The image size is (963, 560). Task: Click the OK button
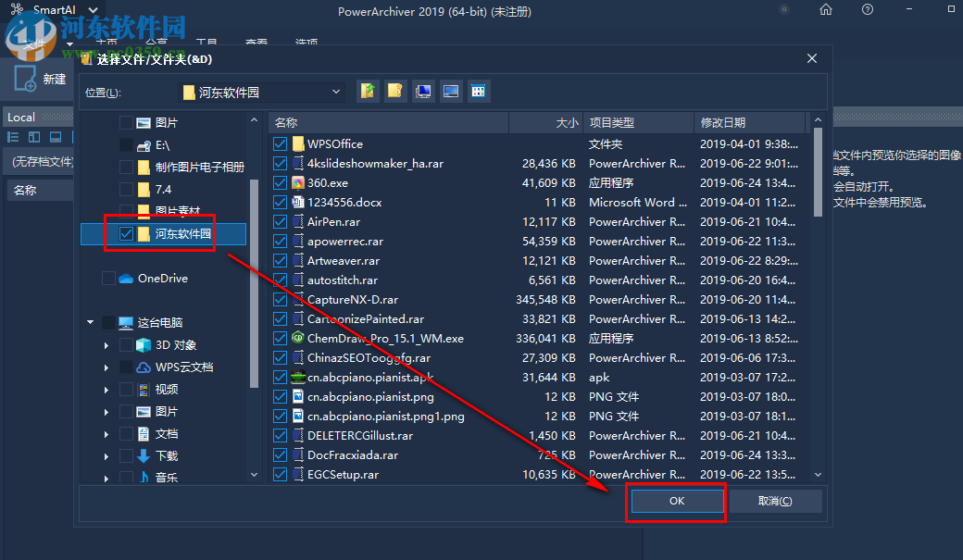pos(676,500)
